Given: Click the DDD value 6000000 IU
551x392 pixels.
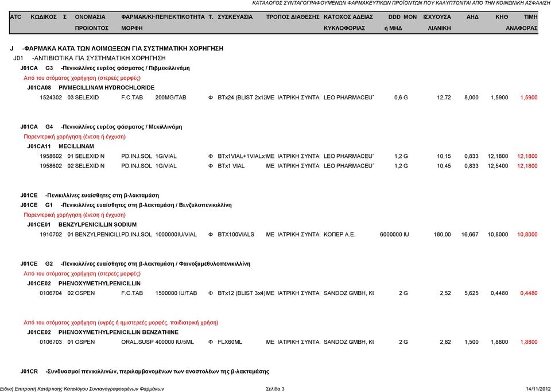Looking at the screenshot, I should 394,235.
